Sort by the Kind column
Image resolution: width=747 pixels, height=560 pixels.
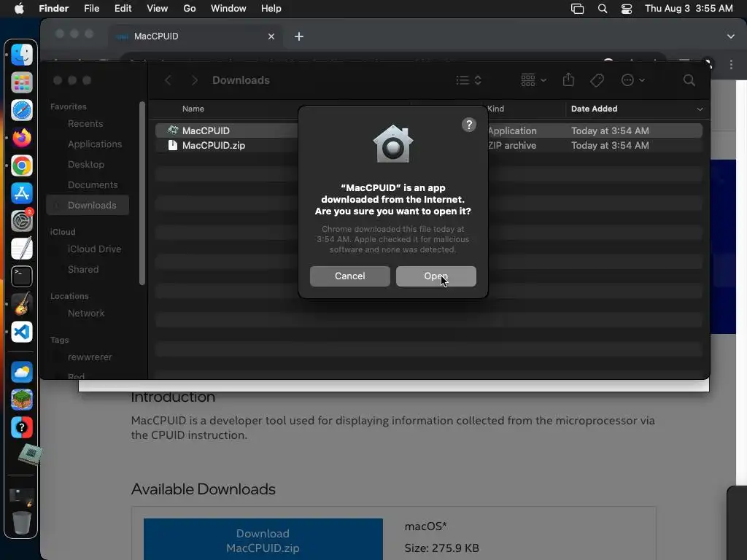[495, 109]
